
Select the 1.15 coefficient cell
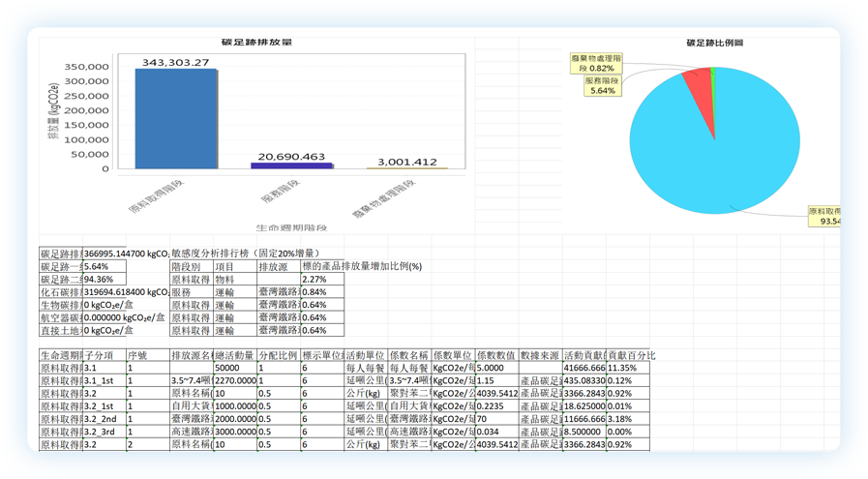tap(496, 381)
